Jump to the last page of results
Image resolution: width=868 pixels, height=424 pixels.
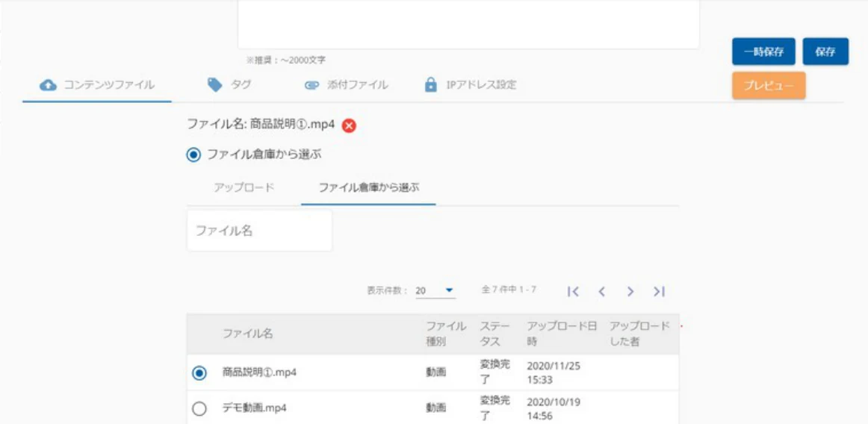point(659,291)
